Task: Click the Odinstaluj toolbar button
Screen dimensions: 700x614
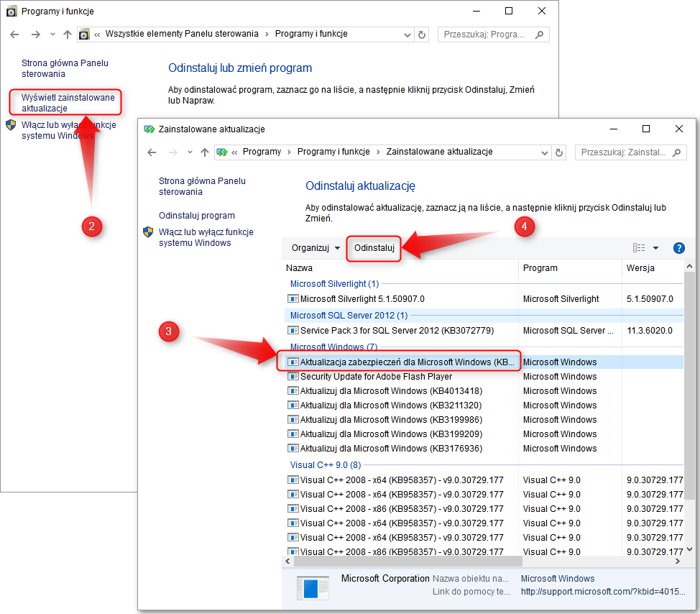Action: pyautogui.click(x=374, y=248)
